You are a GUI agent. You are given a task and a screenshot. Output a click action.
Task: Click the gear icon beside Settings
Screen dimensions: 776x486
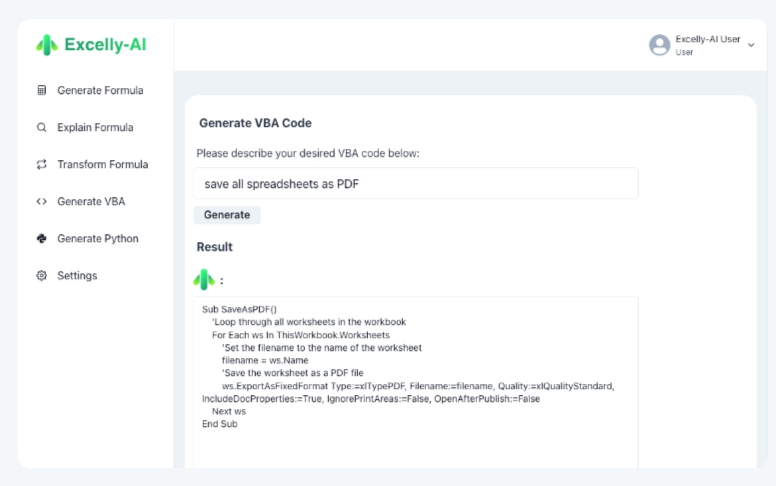42,275
